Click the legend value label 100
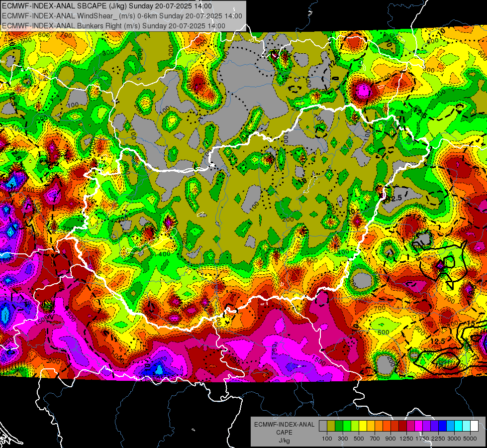 point(327,439)
